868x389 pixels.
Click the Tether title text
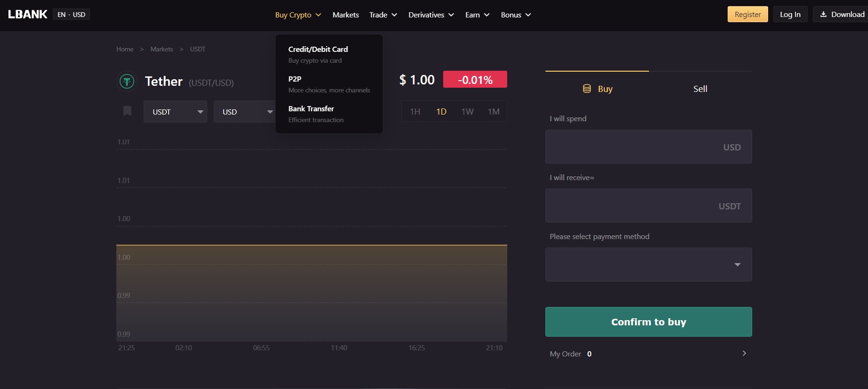163,81
